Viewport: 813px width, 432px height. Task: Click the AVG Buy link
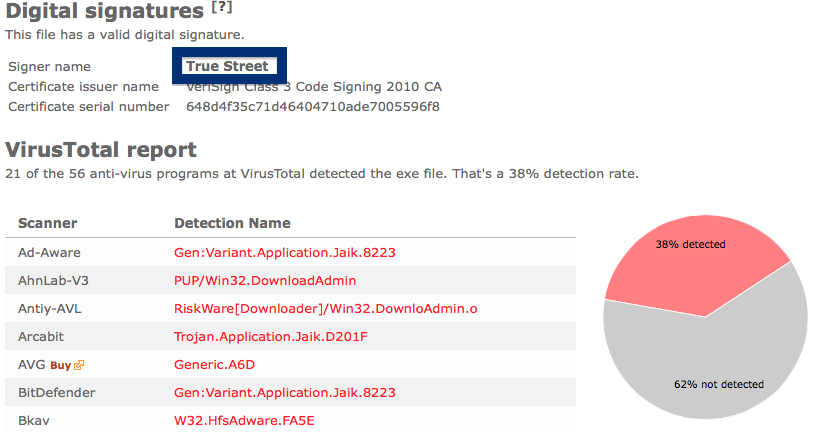coord(60,365)
